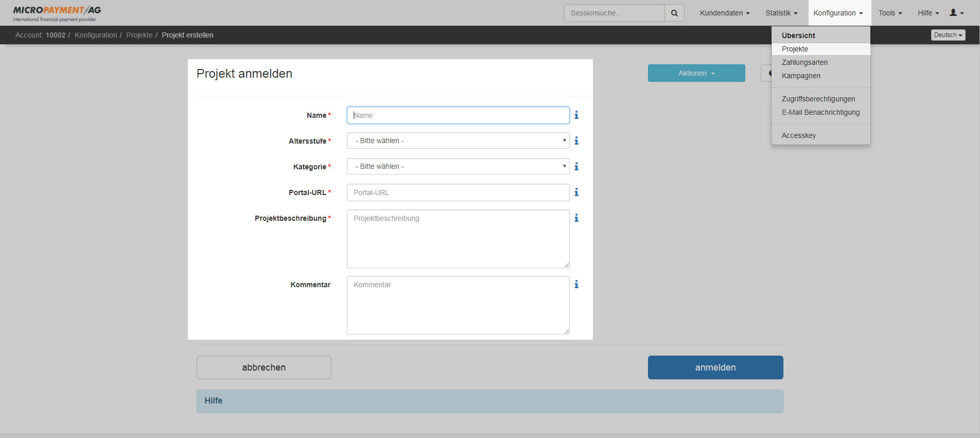Image resolution: width=980 pixels, height=438 pixels.
Task: Expand the Aktionen dropdown button
Action: (696, 73)
